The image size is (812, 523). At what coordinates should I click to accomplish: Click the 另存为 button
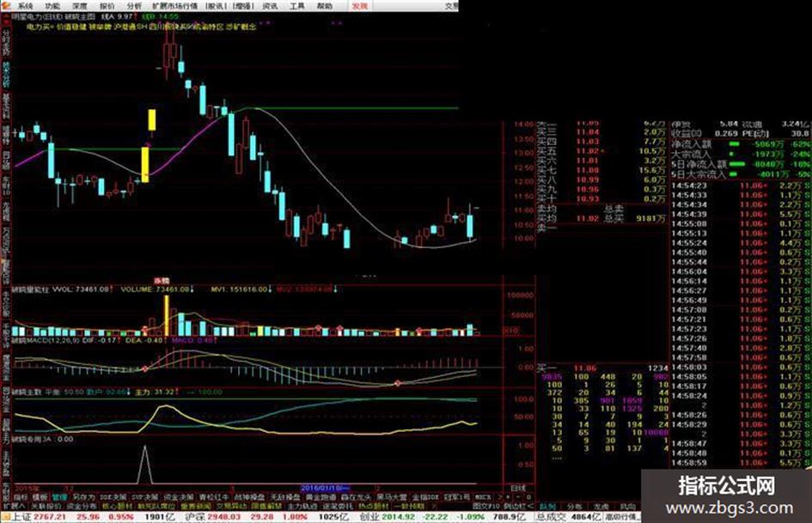click(83, 496)
